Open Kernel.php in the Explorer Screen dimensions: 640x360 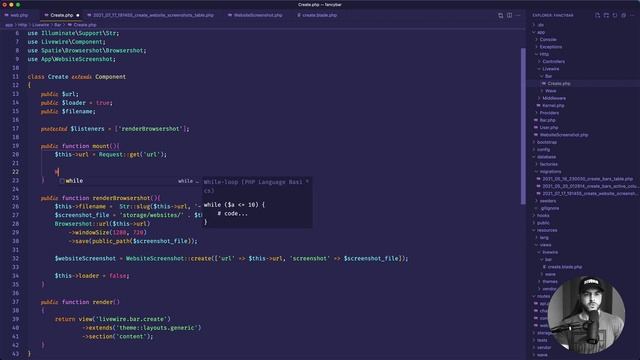click(x=553, y=106)
